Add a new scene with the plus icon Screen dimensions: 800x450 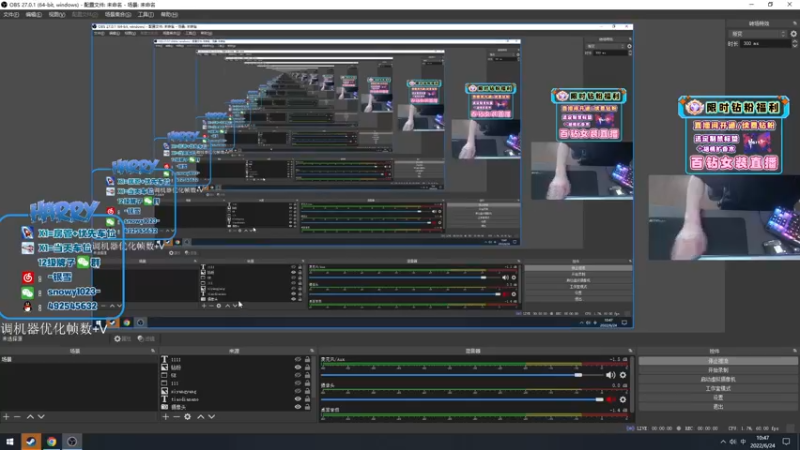point(6,417)
